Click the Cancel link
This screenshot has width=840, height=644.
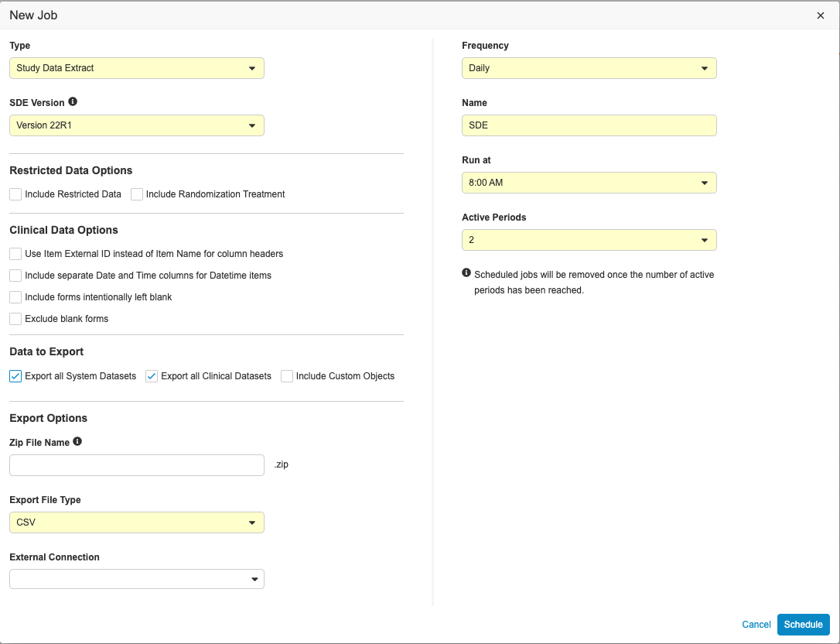[x=756, y=625]
